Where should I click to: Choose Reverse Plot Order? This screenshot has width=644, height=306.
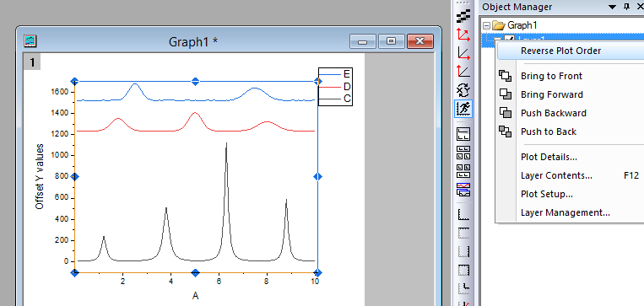pos(560,51)
